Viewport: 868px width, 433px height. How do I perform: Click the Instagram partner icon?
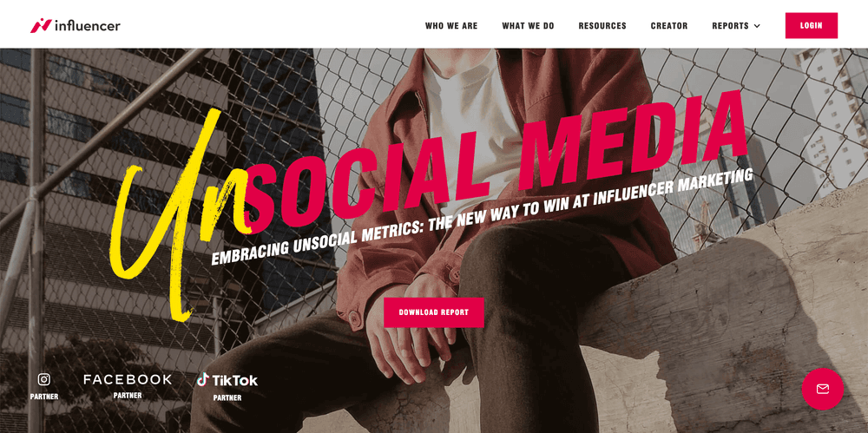[x=43, y=379]
